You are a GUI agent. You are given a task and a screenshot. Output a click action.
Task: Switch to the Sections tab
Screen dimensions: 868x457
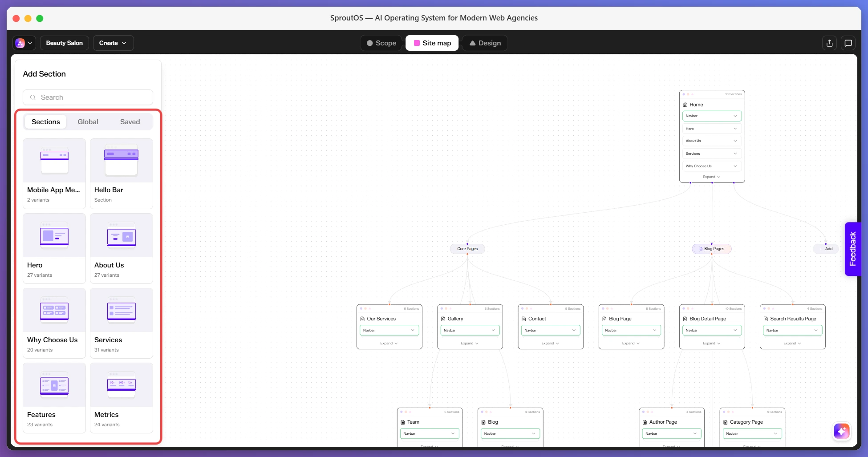point(46,122)
